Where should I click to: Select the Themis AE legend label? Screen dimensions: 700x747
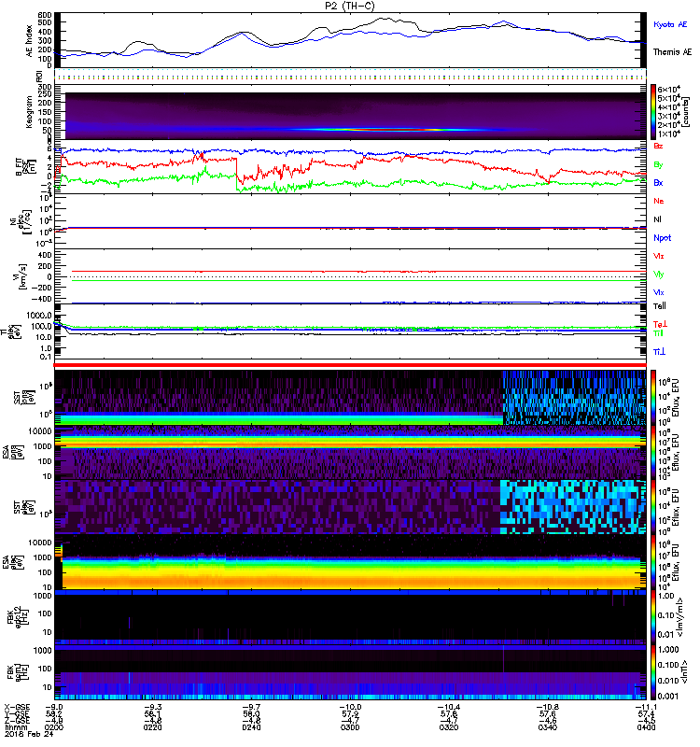672,52
